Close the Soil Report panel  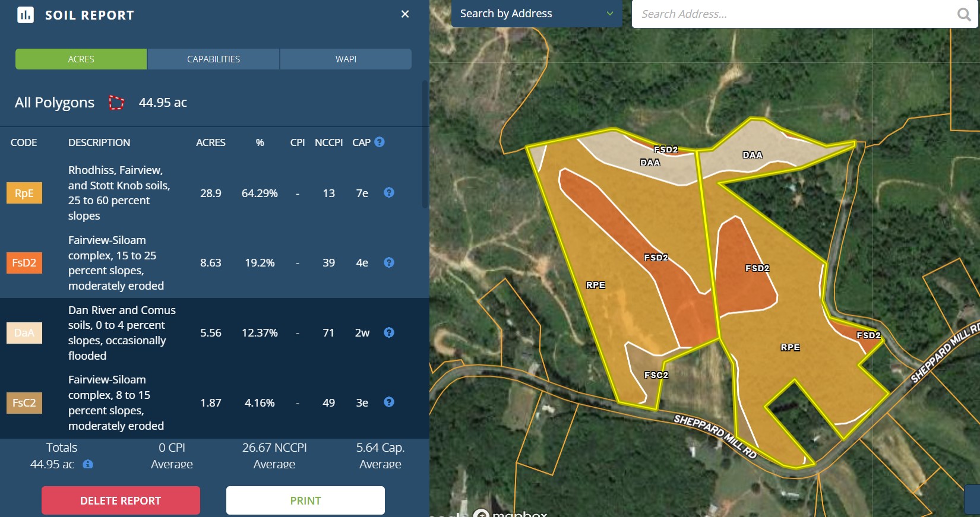pyautogui.click(x=405, y=14)
